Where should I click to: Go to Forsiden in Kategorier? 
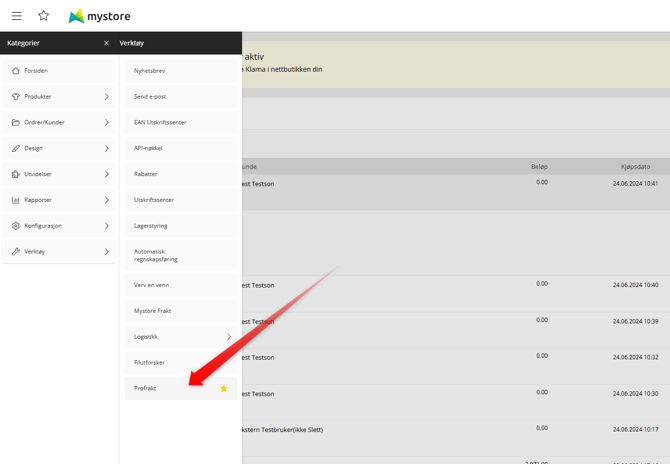(36, 71)
